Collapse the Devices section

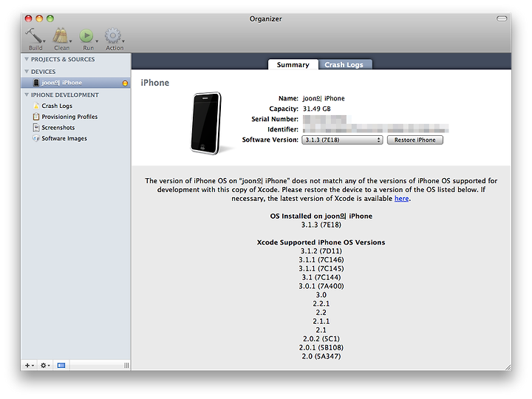(x=27, y=72)
